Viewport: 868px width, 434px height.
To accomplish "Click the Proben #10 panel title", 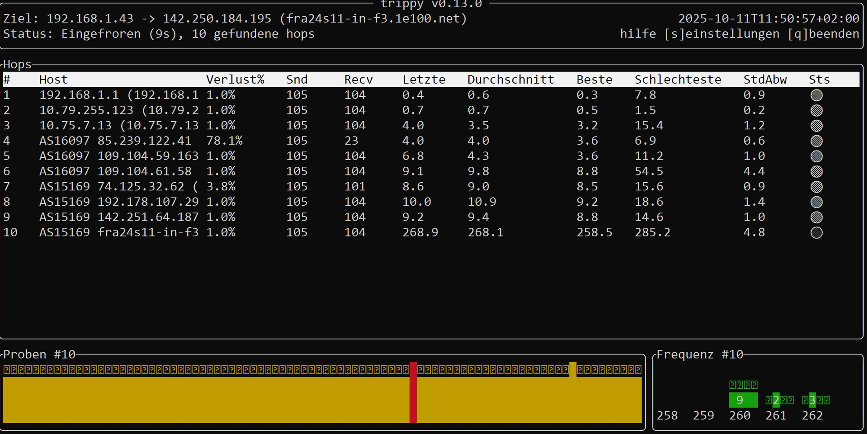I will [x=39, y=354].
